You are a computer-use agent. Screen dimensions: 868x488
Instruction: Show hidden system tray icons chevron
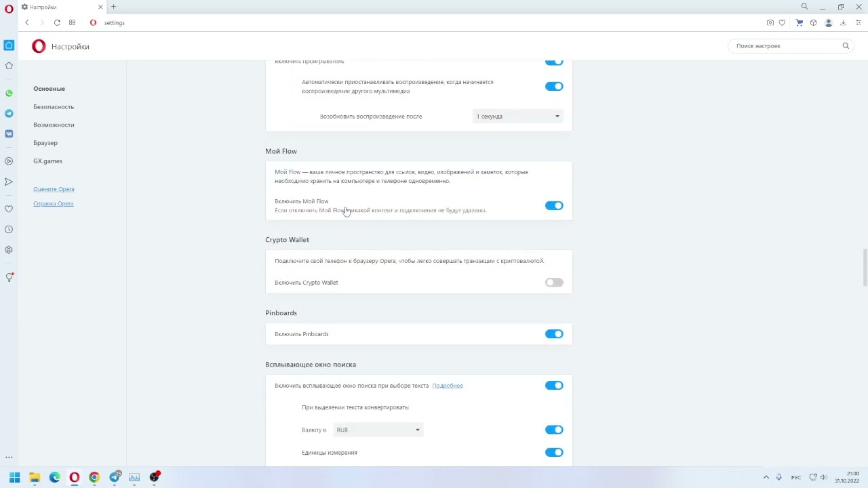(766, 477)
